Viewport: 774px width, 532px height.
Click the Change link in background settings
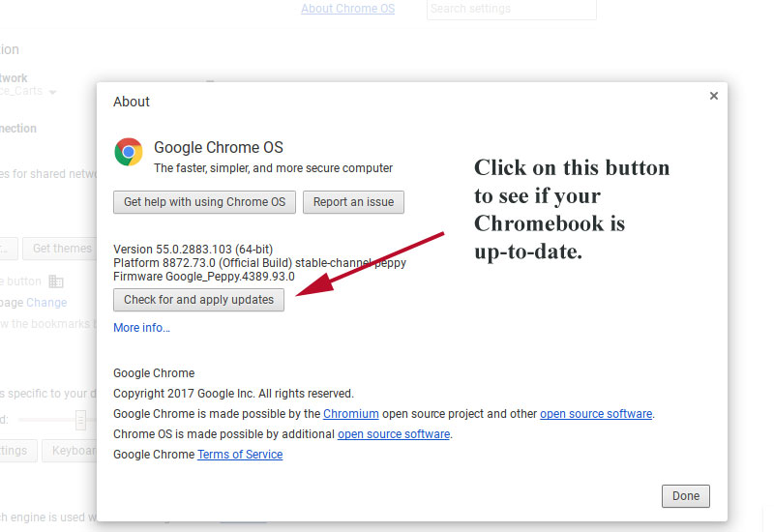coord(46,303)
